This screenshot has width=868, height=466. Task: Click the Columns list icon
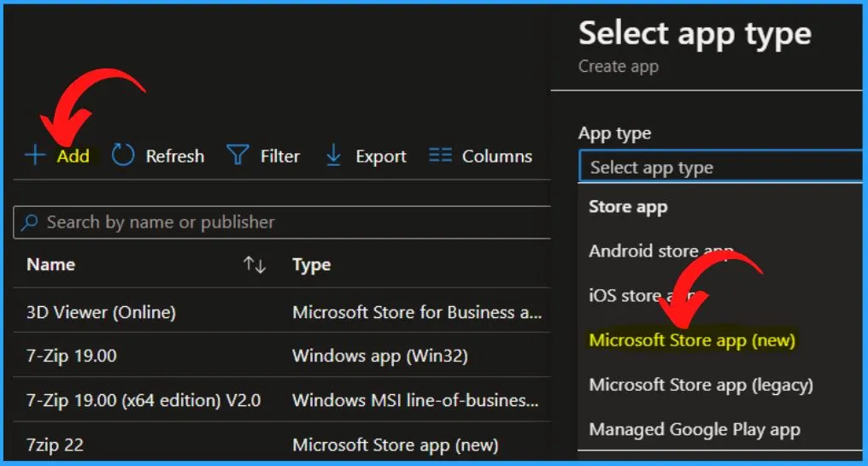tap(441, 155)
